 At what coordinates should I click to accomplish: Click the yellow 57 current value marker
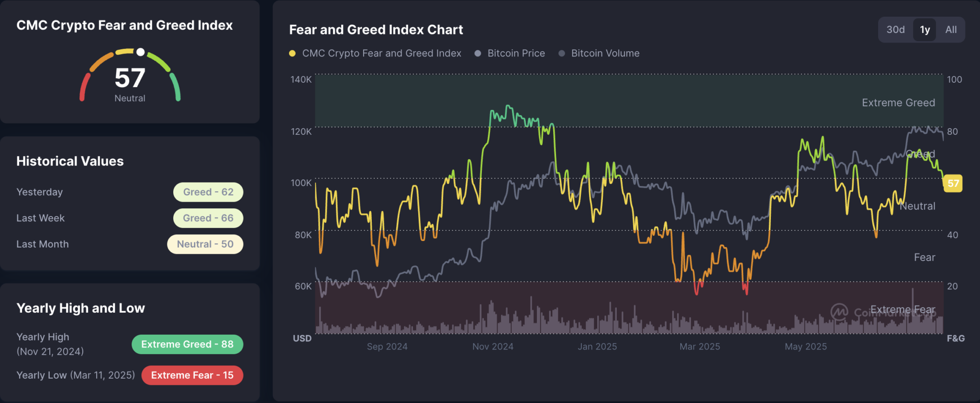click(x=953, y=183)
